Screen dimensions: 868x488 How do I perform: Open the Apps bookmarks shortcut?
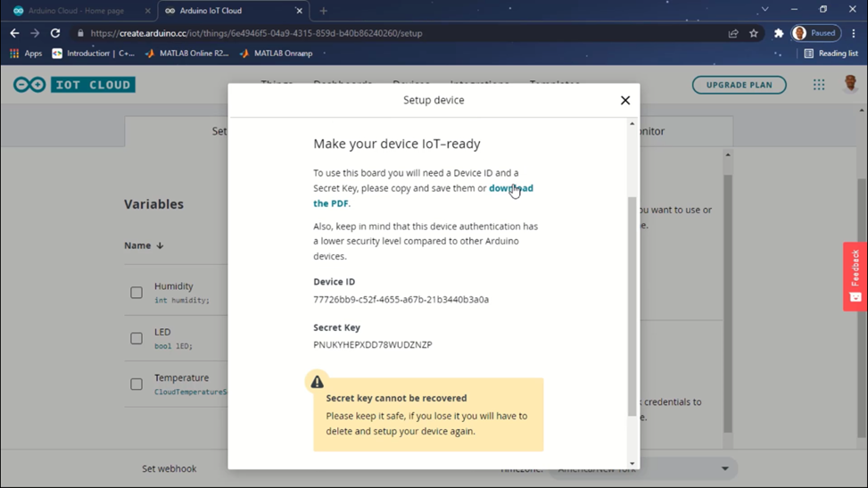(26, 54)
